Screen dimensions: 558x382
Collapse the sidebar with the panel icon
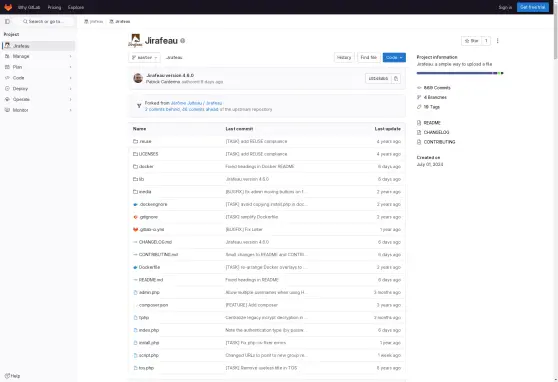7,21
